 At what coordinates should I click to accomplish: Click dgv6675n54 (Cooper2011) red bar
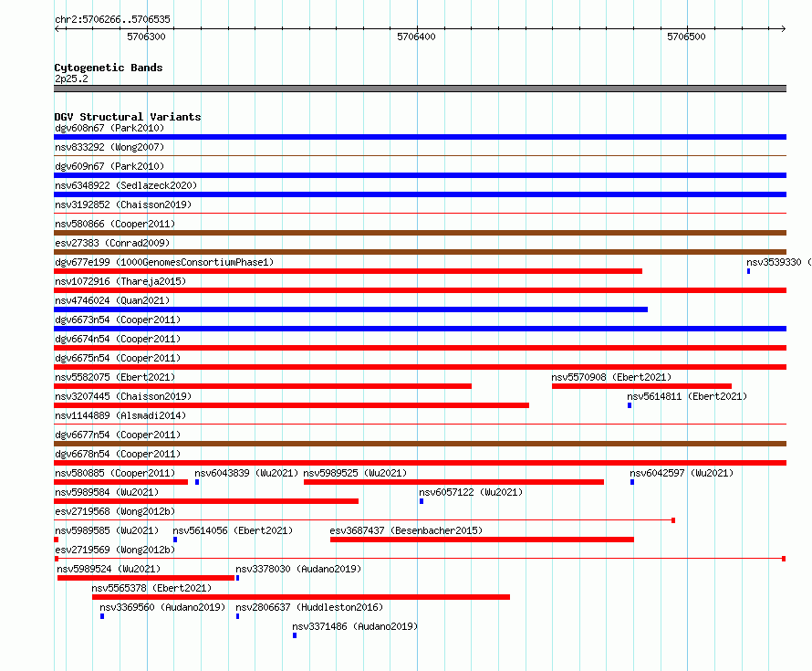420,367
